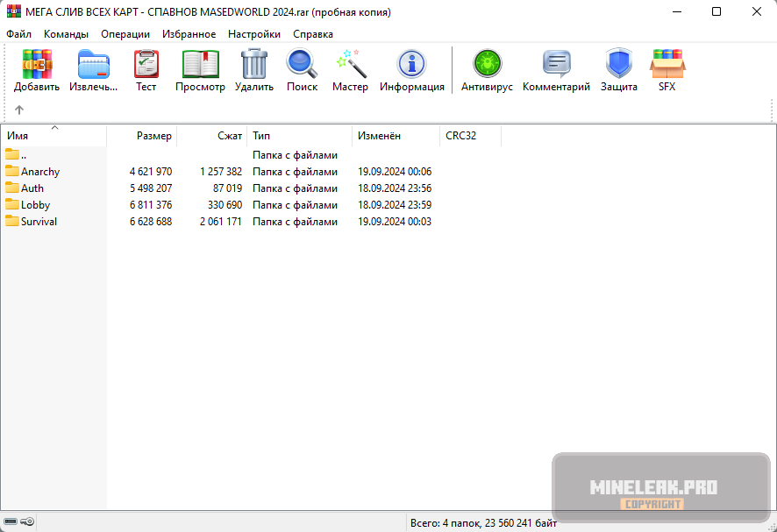Click the Удалить trash bin icon
This screenshot has width=777, height=532.
pyautogui.click(x=254, y=64)
